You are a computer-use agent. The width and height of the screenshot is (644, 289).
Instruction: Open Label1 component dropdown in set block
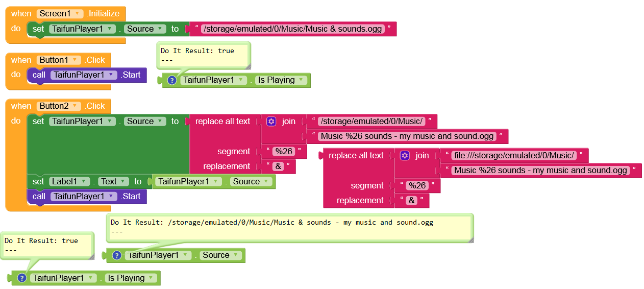pyautogui.click(x=69, y=182)
